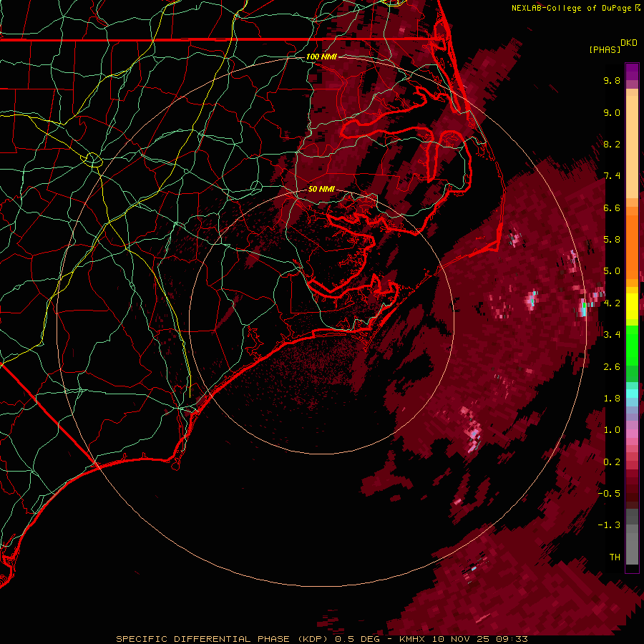Click the 3.4 value on the color scale
The width and height of the screenshot is (644, 644).
612,335
